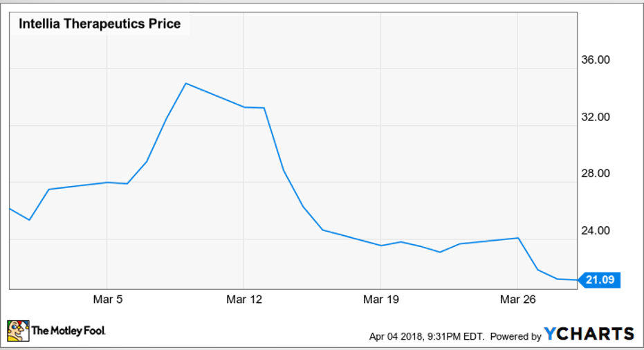Click the price line point above Mar 26
Image resolution: width=644 pixels, height=350 pixels.
518,238
